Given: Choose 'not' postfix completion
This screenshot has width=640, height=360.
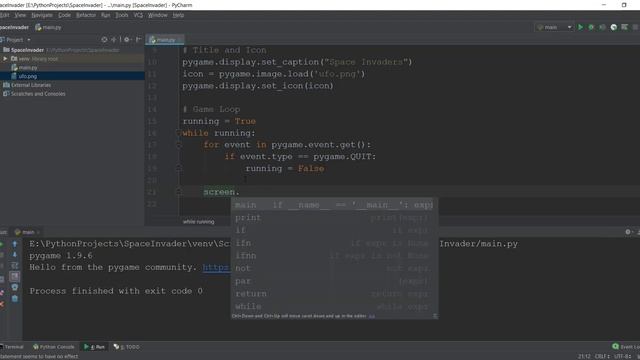Looking at the screenshot, I should coord(334,269).
